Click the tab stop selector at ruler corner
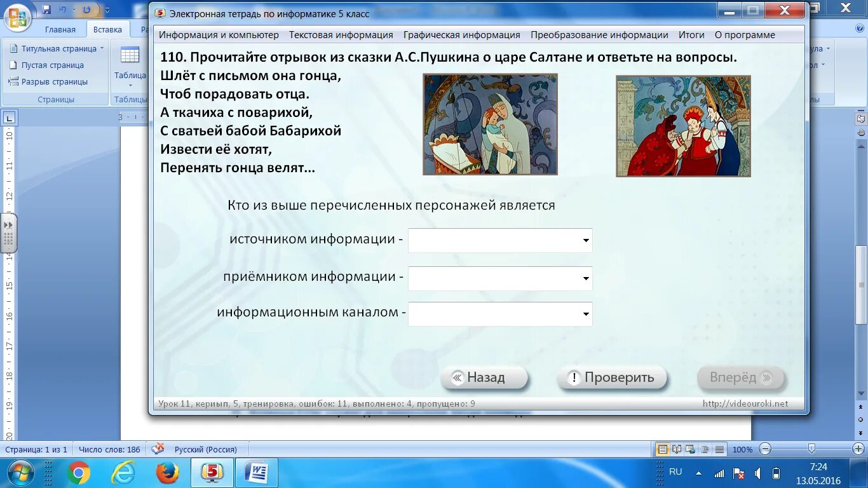Image resolution: width=868 pixels, height=488 pixels. 10,117
